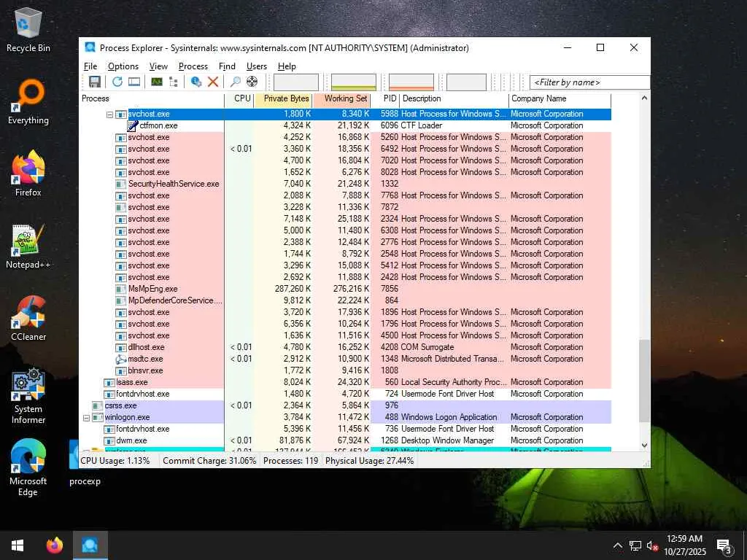The height and width of the screenshot is (560, 747).
Task: Open the View menu
Action: (x=158, y=66)
